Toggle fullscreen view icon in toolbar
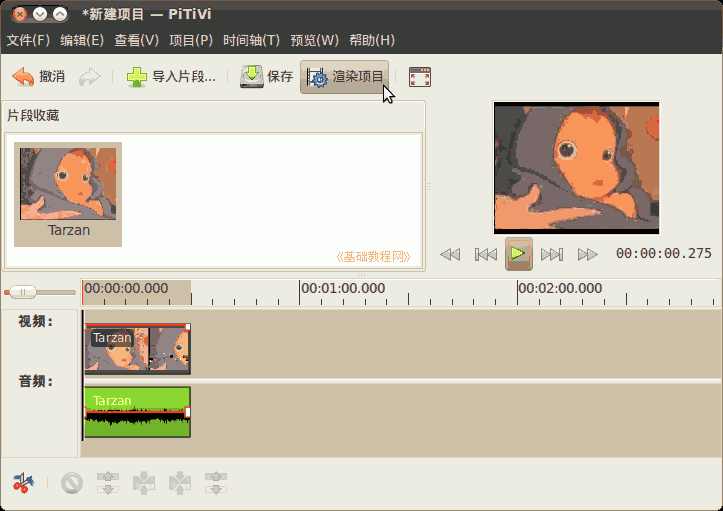 (x=420, y=77)
